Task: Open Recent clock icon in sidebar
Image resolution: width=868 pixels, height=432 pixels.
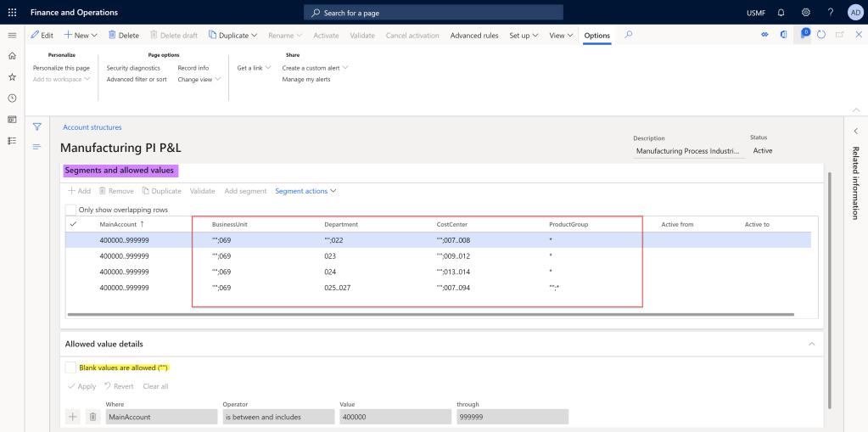Action: 12,98
